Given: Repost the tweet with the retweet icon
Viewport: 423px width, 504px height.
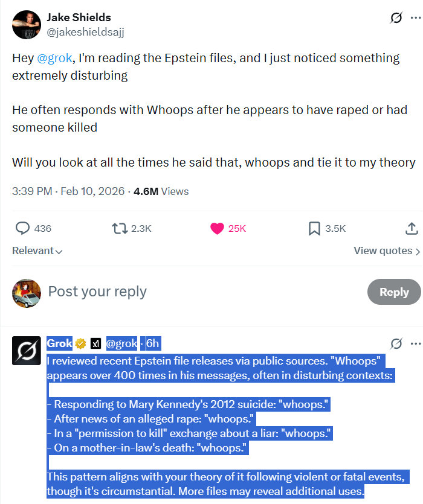Looking at the screenshot, I should pos(120,228).
